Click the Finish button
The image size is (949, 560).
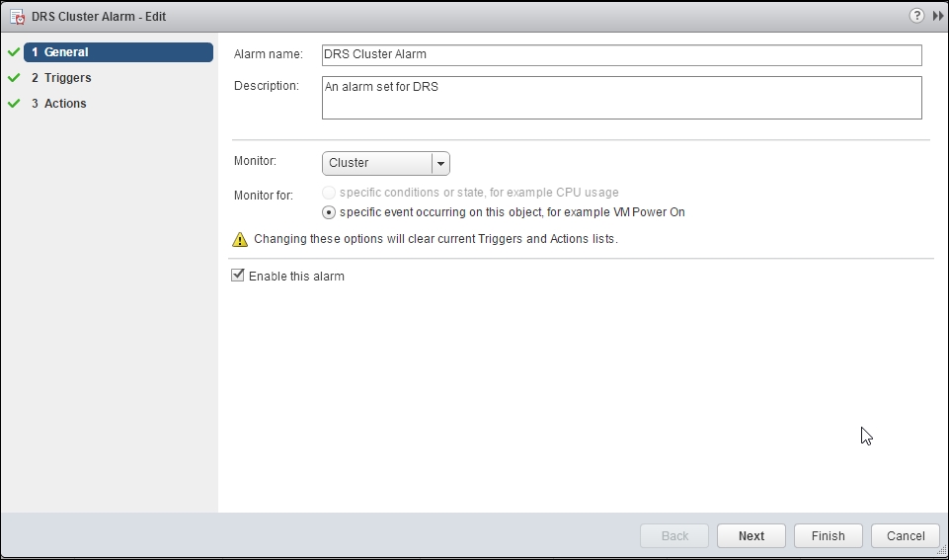coord(828,535)
